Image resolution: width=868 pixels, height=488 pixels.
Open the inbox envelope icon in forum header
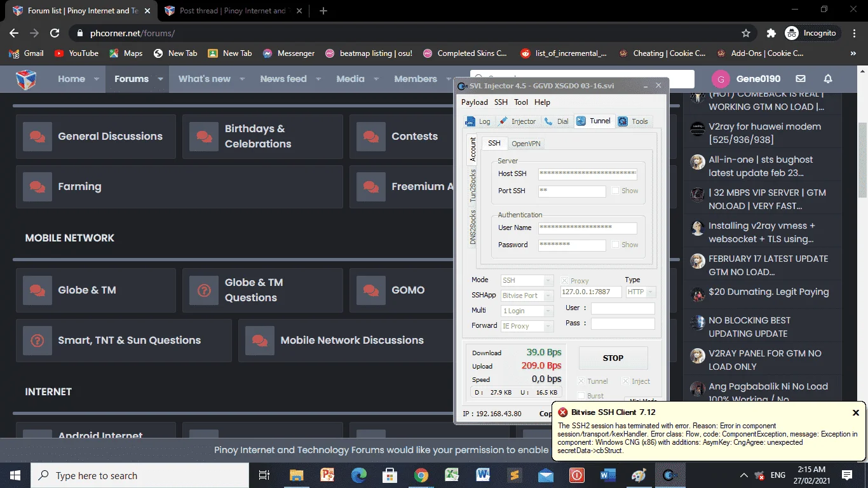801,79
